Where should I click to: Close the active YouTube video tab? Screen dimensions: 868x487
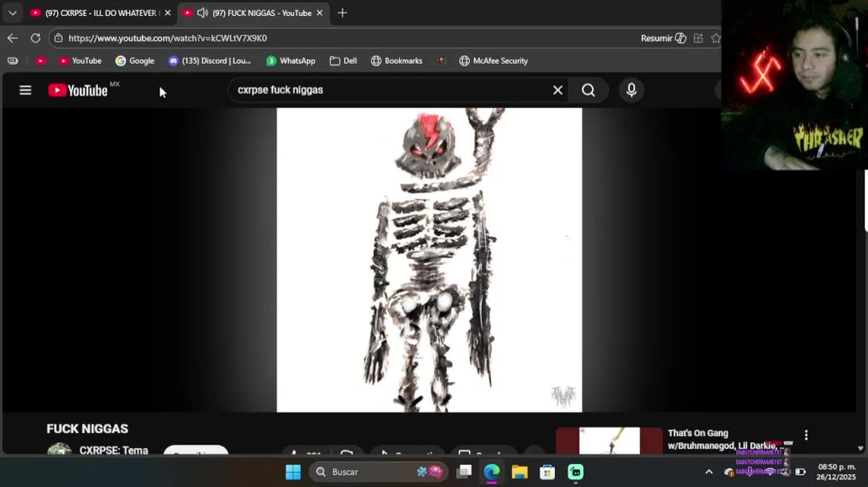tap(320, 13)
